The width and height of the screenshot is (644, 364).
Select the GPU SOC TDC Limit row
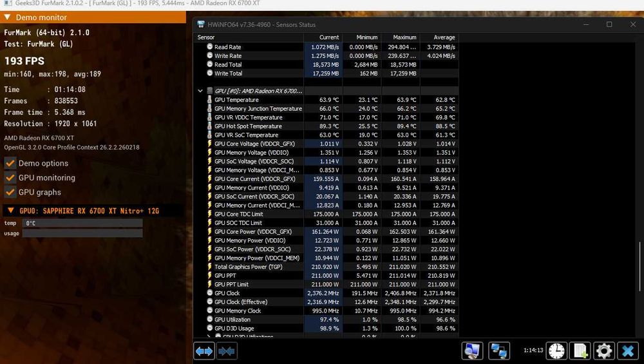pyautogui.click(x=326, y=223)
